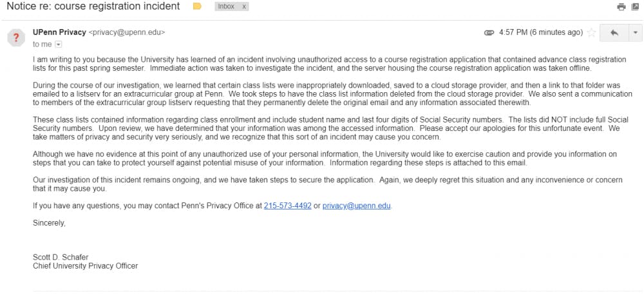This screenshot has width=644, height=301.
Task: Remove the Inbox label with its x
Action: click(x=244, y=6)
